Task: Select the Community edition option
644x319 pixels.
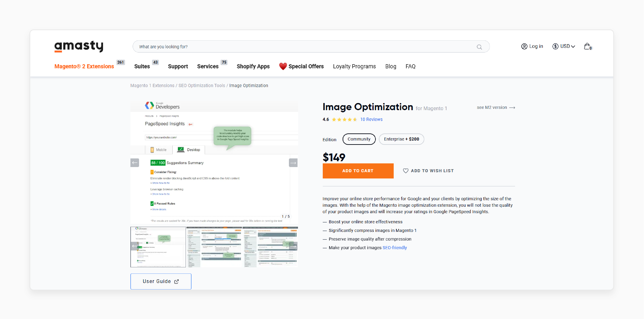Action: [x=359, y=139]
